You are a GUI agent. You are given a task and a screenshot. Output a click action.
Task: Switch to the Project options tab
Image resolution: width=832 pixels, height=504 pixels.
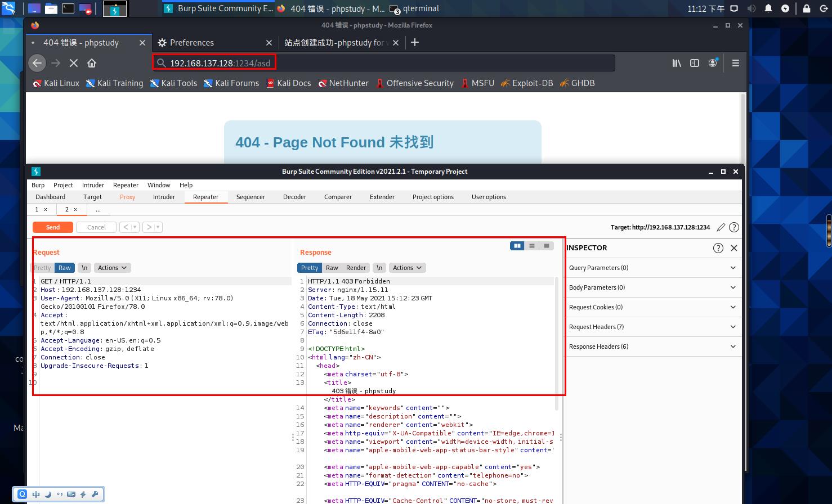433,197
